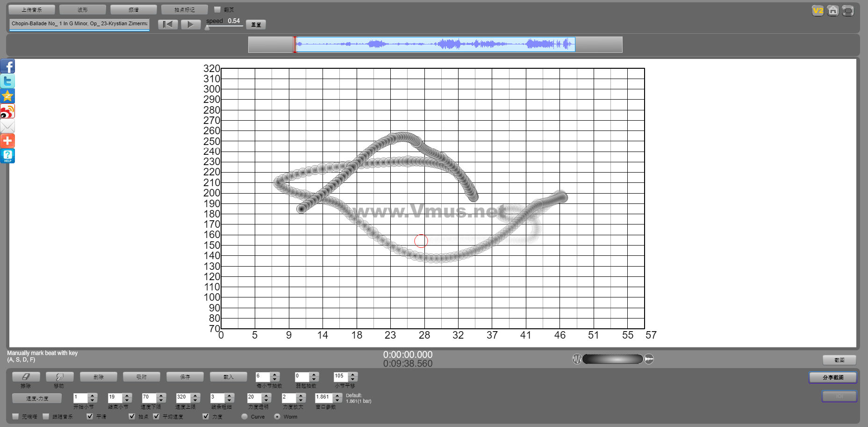
Task: Rewind to start with skip-back button
Action: click(x=168, y=25)
